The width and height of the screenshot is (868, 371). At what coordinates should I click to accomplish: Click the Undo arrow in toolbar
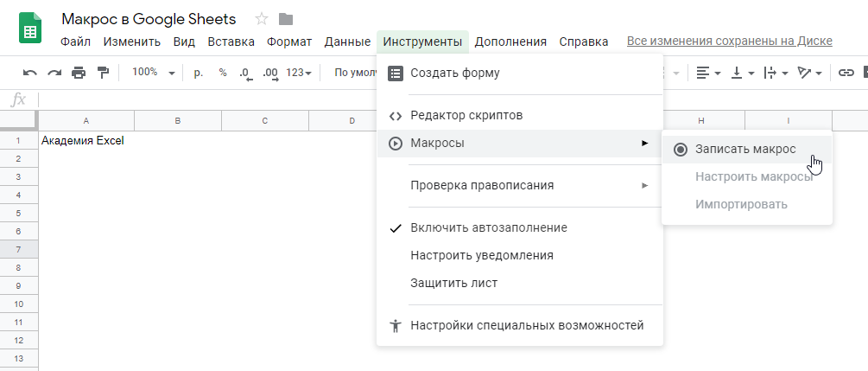[30, 74]
